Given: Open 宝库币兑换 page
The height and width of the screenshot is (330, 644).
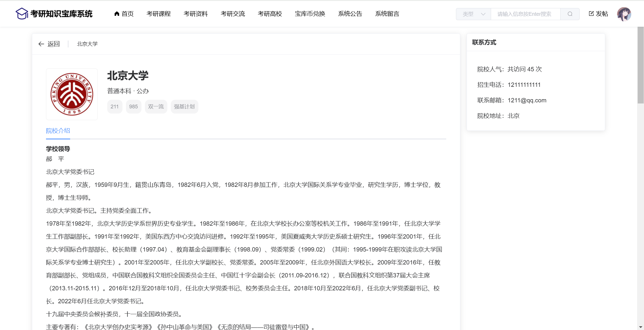Looking at the screenshot, I should pos(310,14).
